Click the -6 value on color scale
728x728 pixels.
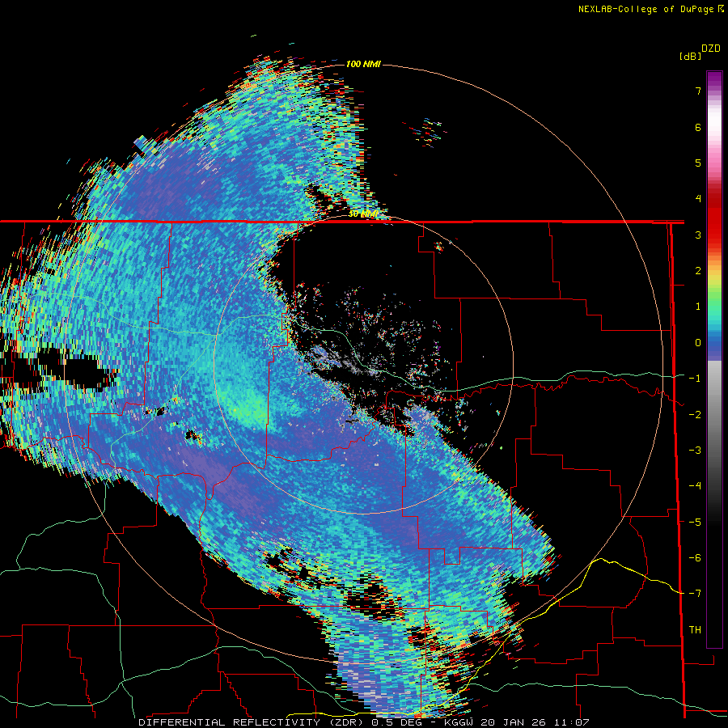click(695, 558)
